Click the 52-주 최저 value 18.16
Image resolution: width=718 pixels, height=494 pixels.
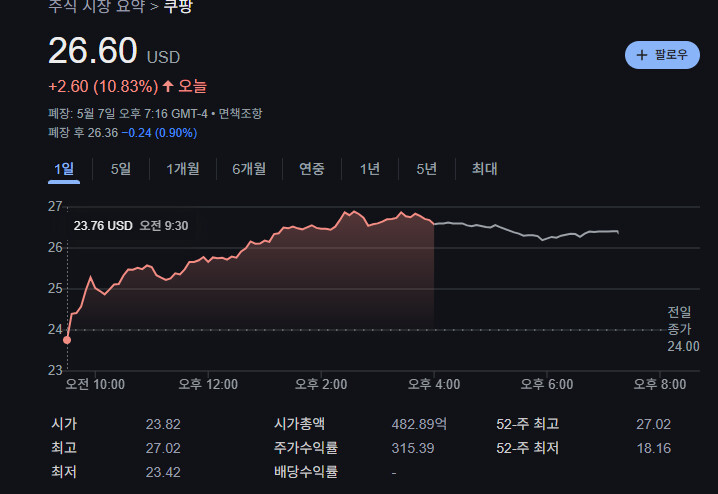(653, 448)
